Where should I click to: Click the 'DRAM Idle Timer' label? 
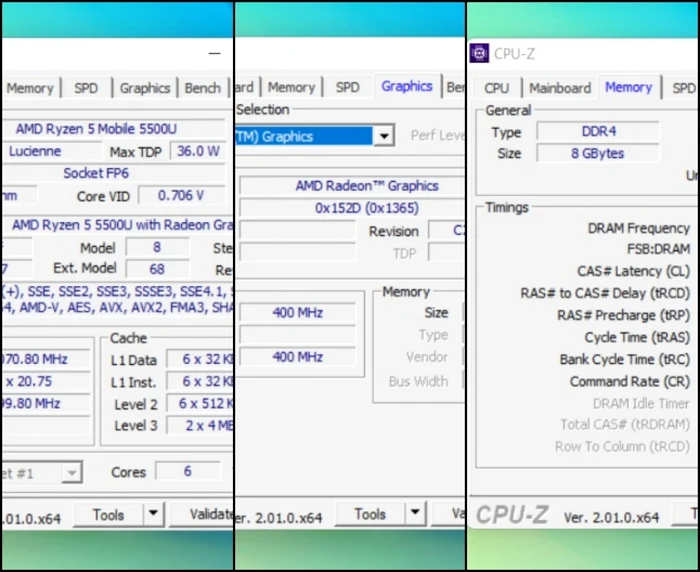click(x=641, y=403)
